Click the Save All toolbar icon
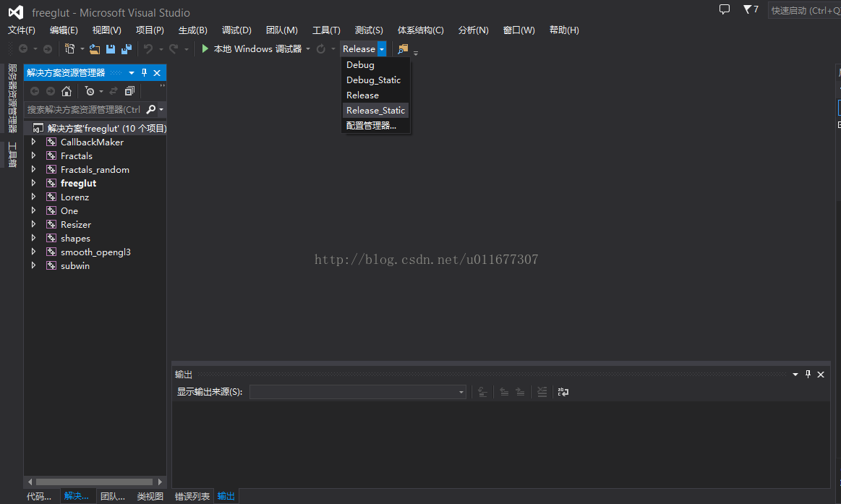The width and height of the screenshot is (841, 504). pyautogui.click(x=127, y=49)
